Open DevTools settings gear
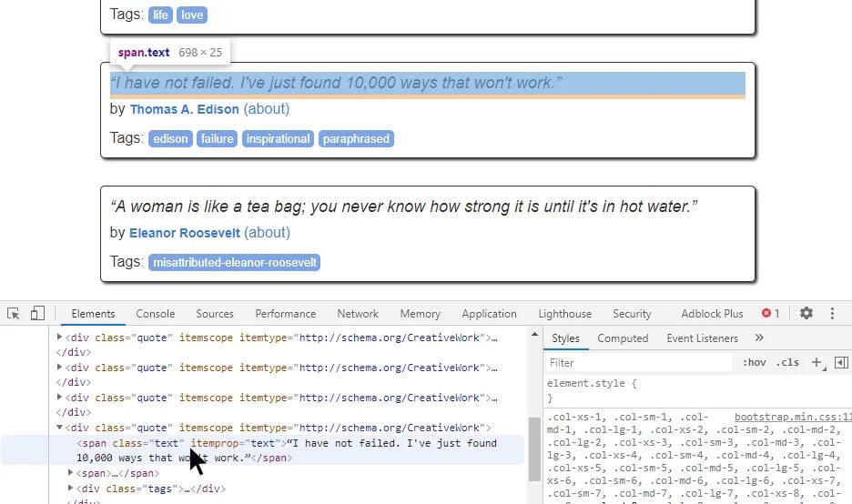Image resolution: width=852 pixels, height=504 pixels. [806, 313]
